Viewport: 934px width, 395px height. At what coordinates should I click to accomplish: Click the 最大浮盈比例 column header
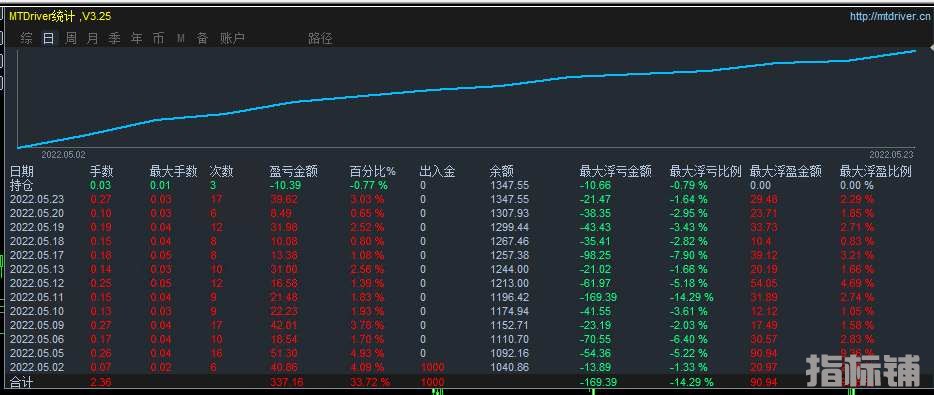click(876, 172)
